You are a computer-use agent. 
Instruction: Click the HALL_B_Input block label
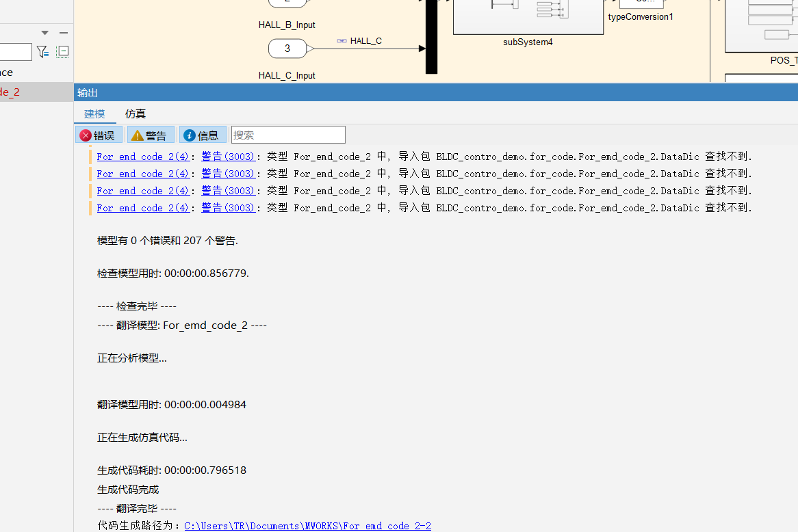click(x=287, y=25)
